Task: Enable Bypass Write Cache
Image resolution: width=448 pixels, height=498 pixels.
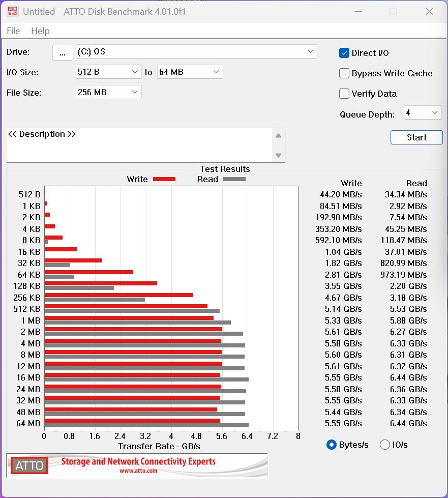Action: tap(344, 73)
